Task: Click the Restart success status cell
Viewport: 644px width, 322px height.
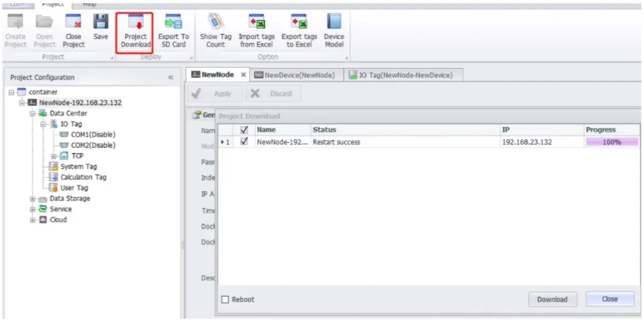Action: [405, 142]
